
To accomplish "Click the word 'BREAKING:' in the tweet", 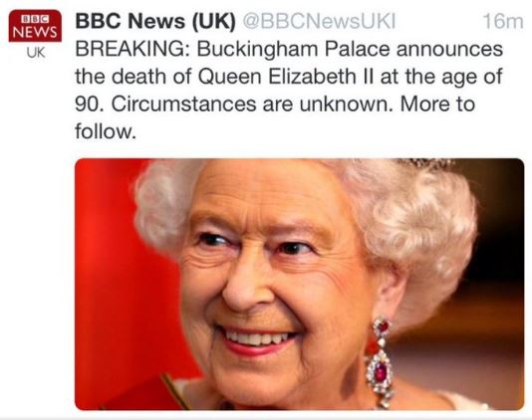I will coord(133,49).
